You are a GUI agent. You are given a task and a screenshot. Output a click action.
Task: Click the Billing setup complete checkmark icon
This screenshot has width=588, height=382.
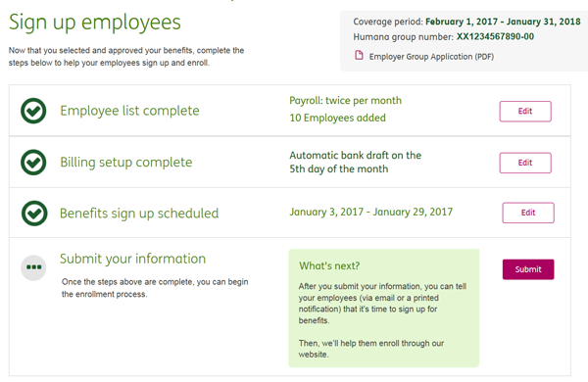pos(33,162)
